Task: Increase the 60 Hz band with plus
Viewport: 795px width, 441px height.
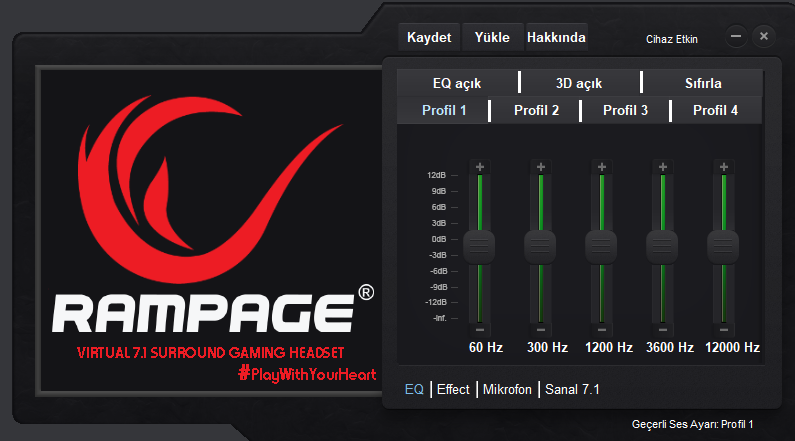Action: [x=480, y=167]
